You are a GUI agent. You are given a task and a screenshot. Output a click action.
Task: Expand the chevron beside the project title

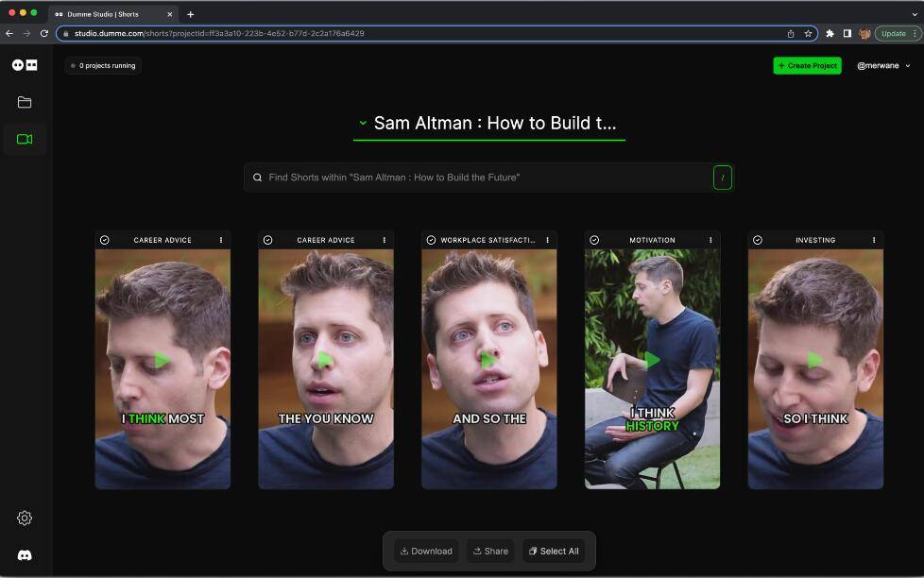click(362, 123)
